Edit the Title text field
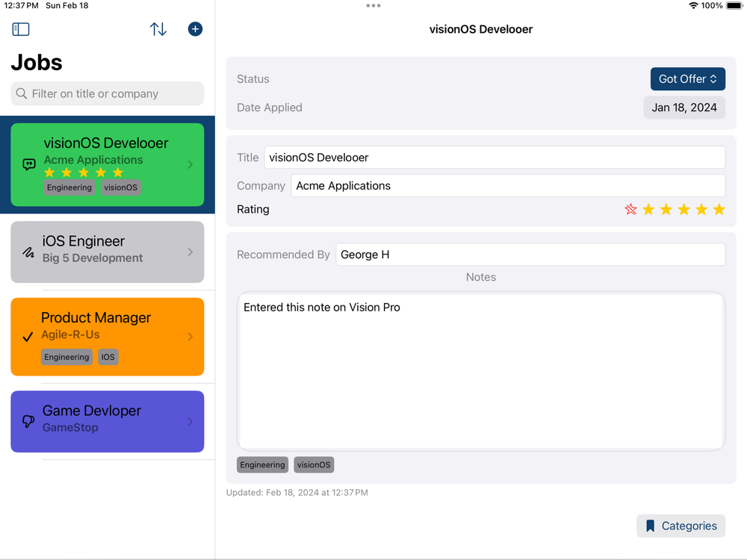The height and width of the screenshot is (560, 747). 495,158
